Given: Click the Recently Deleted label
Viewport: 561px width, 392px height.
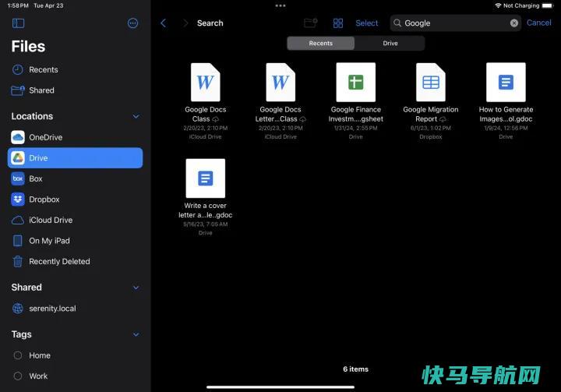Looking at the screenshot, I should [x=59, y=261].
